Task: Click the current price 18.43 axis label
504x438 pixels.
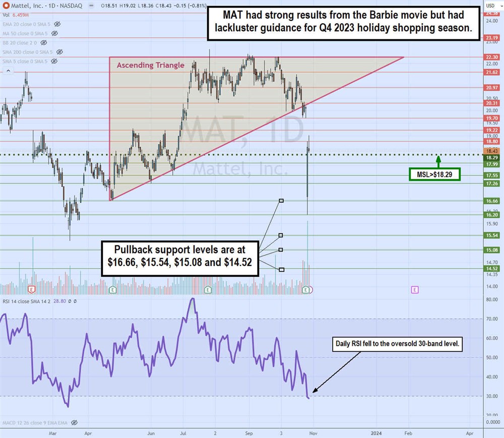Action: pos(492,151)
